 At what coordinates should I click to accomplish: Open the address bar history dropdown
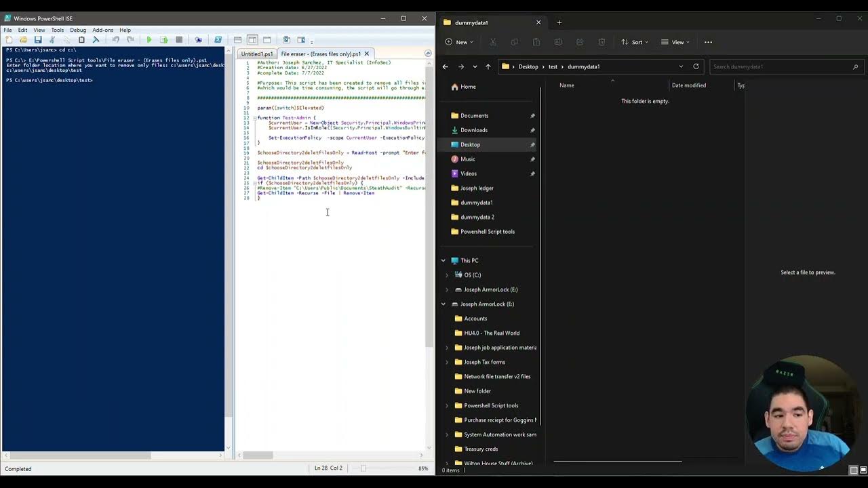[x=681, y=66]
